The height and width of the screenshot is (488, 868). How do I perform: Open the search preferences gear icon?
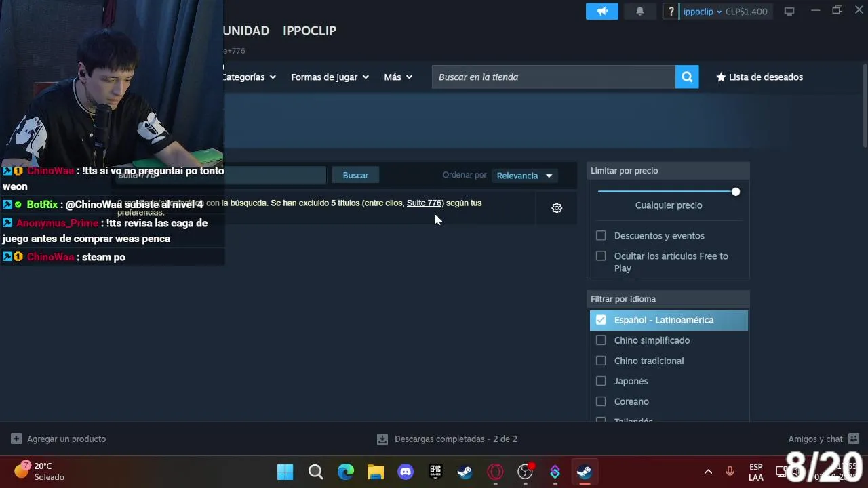(x=557, y=208)
